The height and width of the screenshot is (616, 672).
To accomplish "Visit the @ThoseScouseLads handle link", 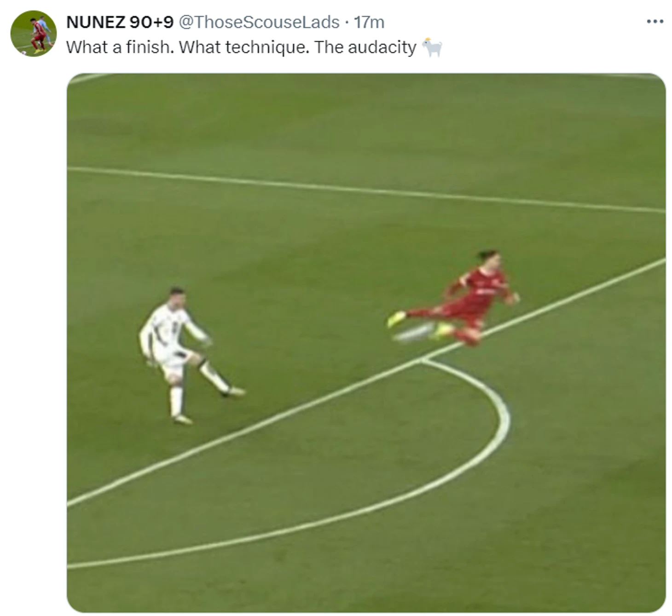I will pos(259,22).
